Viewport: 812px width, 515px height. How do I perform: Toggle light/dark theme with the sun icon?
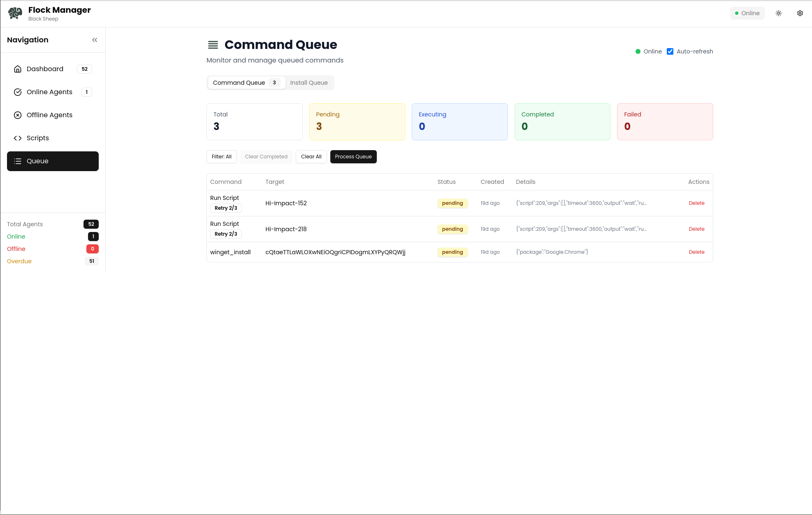click(x=779, y=13)
